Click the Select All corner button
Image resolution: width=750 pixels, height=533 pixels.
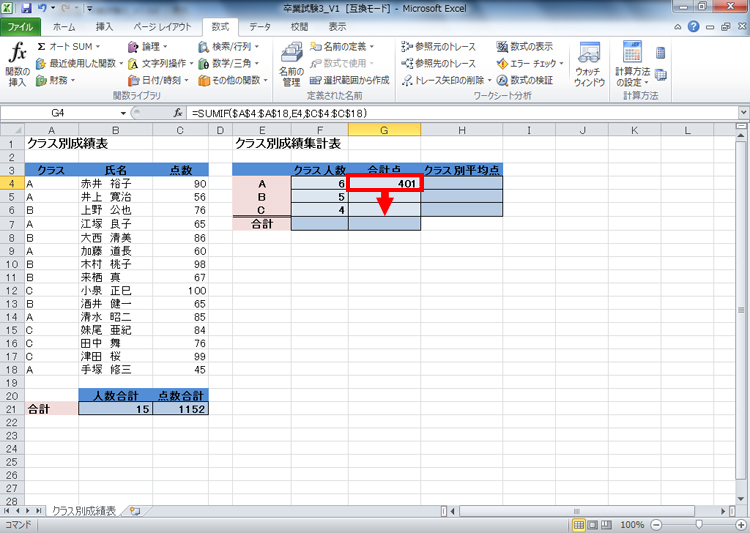point(12,130)
